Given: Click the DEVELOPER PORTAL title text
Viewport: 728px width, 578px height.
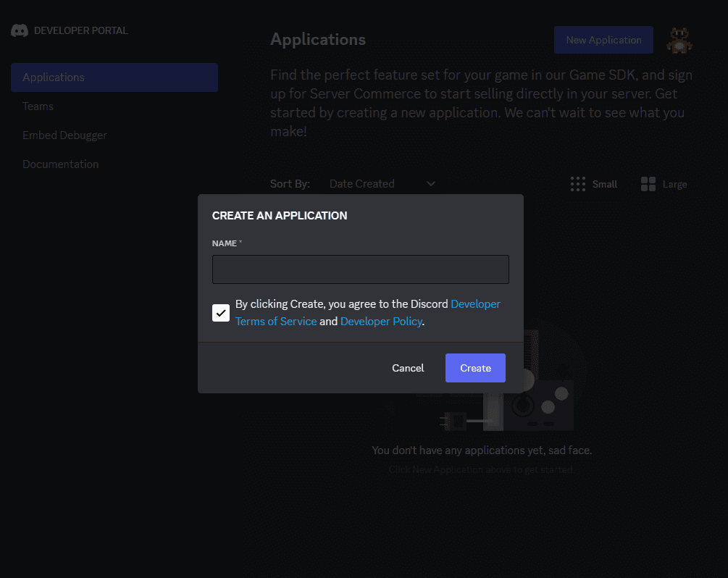Looking at the screenshot, I should tap(81, 30).
